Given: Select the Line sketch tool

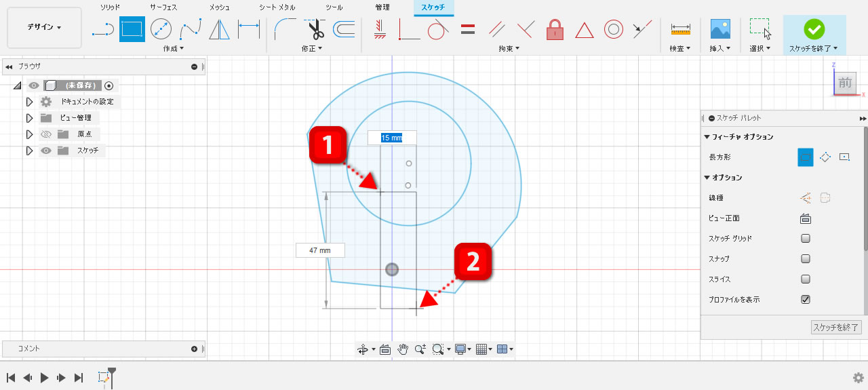Looking at the screenshot, I should pyautogui.click(x=103, y=29).
